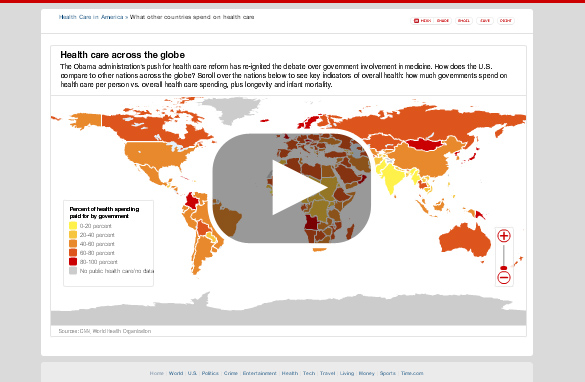This screenshot has width=585, height=382.
Task: Zoom in on the map with plus icon
Action: pyautogui.click(x=504, y=236)
